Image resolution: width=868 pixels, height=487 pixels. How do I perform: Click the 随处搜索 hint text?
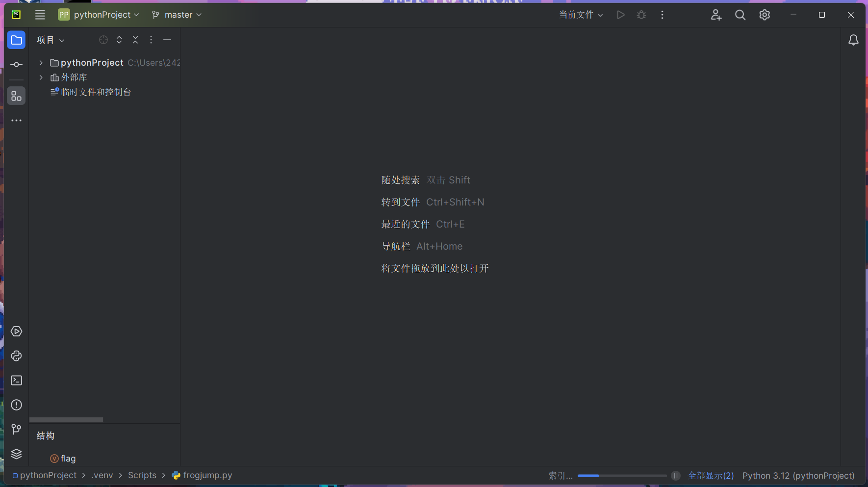401,180
